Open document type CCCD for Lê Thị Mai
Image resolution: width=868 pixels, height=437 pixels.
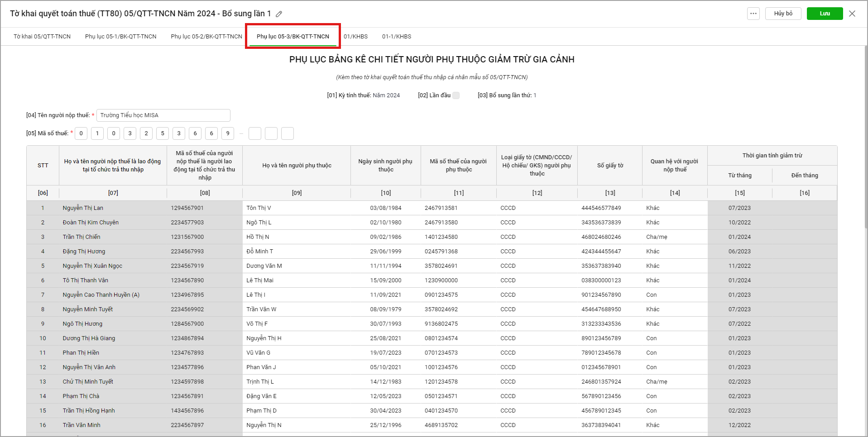(x=537, y=280)
